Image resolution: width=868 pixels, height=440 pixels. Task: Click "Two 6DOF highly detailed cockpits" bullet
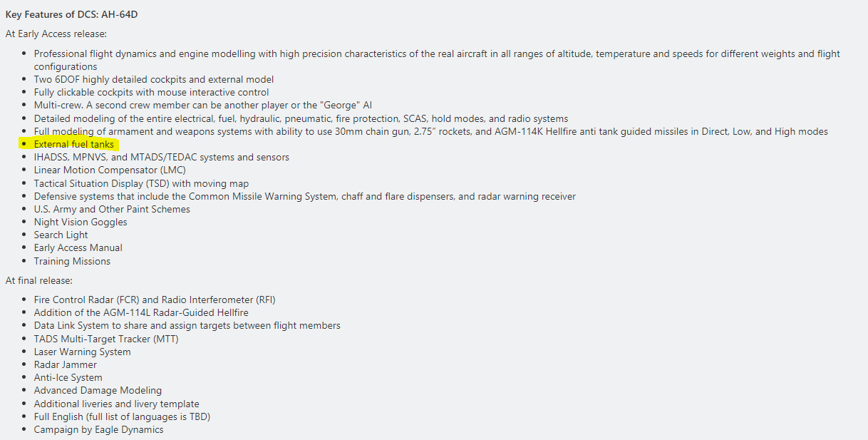pyautogui.click(x=154, y=79)
